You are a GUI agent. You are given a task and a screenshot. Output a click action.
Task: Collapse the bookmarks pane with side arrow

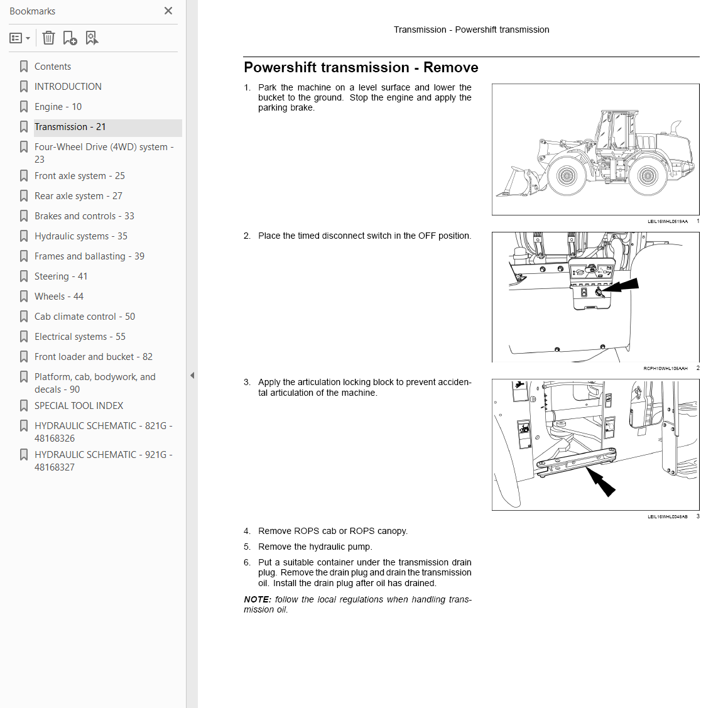click(x=192, y=376)
